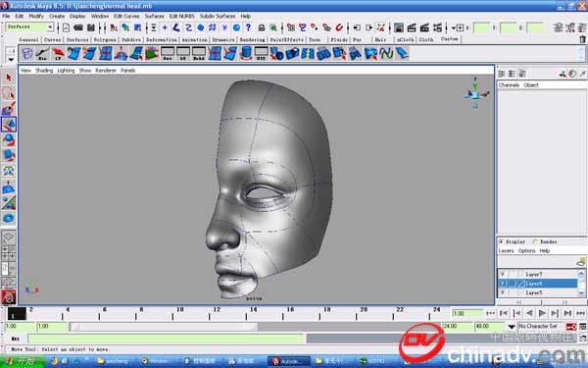
Task: Click the X coordinate input field
Action: pyautogui.click(x=481, y=27)
